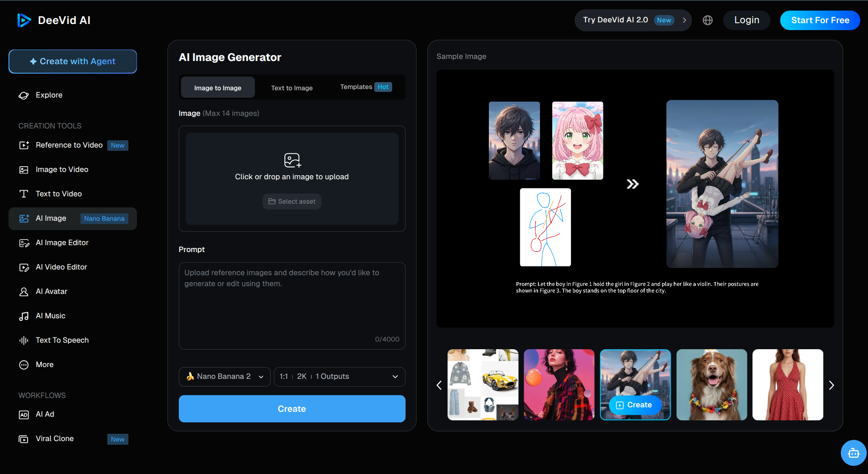Open the language globe icon
Image resolution: width=868 pixels, height=474 pixels.
(x=707, y=20)
